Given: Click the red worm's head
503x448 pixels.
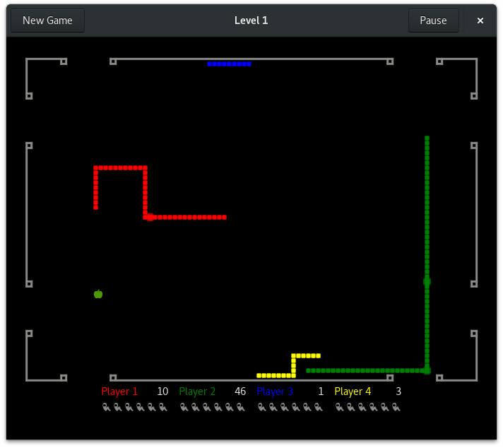Looking at the screenshot, I should click(x=149, y=217).
